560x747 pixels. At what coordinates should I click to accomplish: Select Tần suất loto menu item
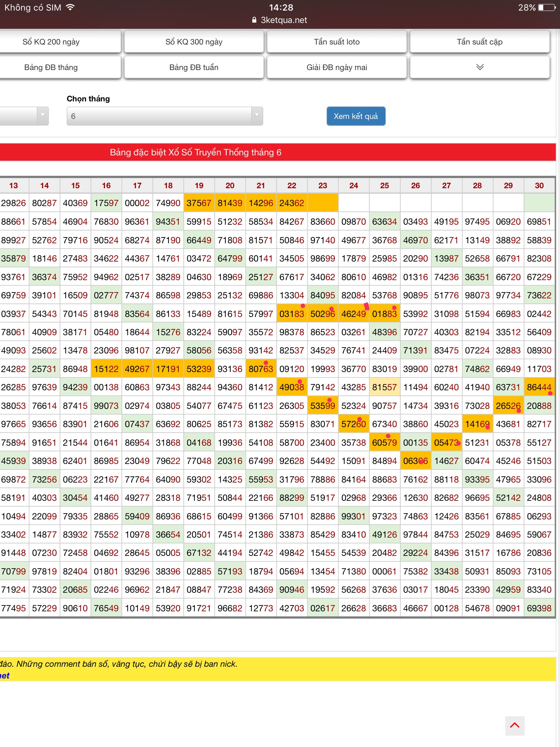(337, 42)
